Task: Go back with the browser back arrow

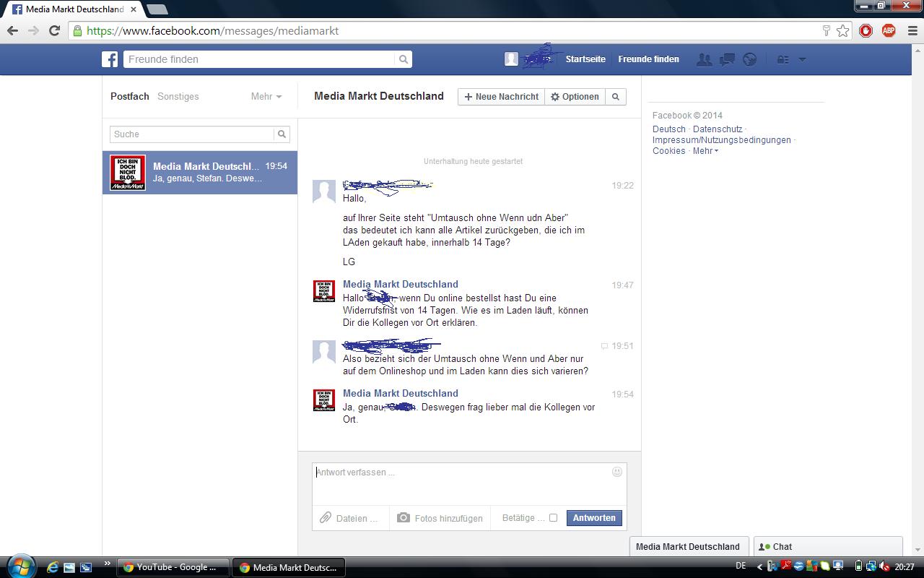Action: point(12,30)
